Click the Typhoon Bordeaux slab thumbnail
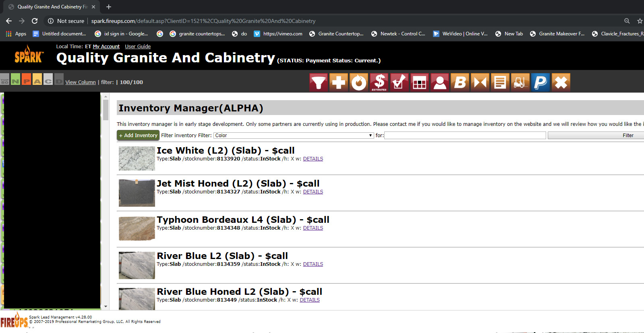 137,228
